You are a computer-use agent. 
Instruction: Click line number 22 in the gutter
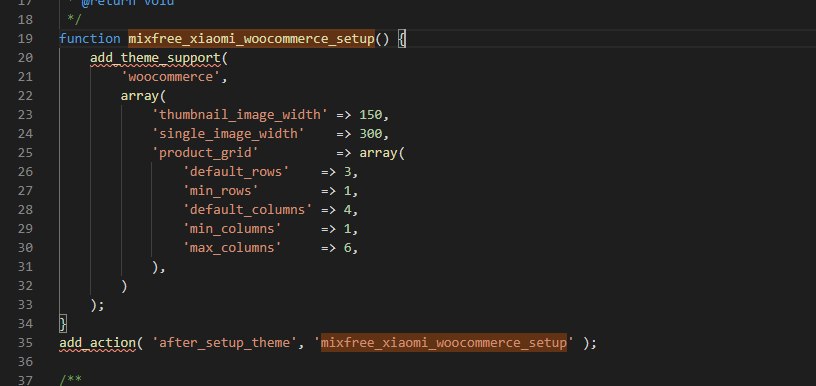(x=25, y=96)
